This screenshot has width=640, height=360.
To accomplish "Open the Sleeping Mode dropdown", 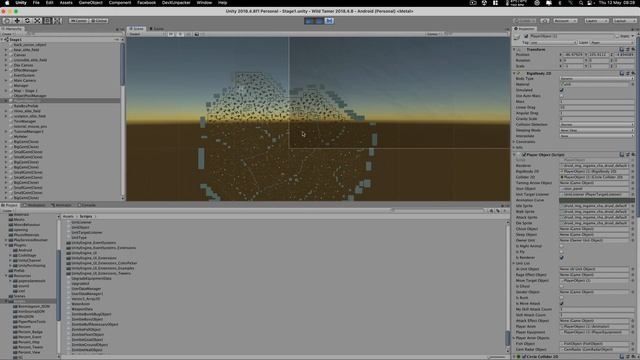I will pyautogui.click(x=597, y=130).
